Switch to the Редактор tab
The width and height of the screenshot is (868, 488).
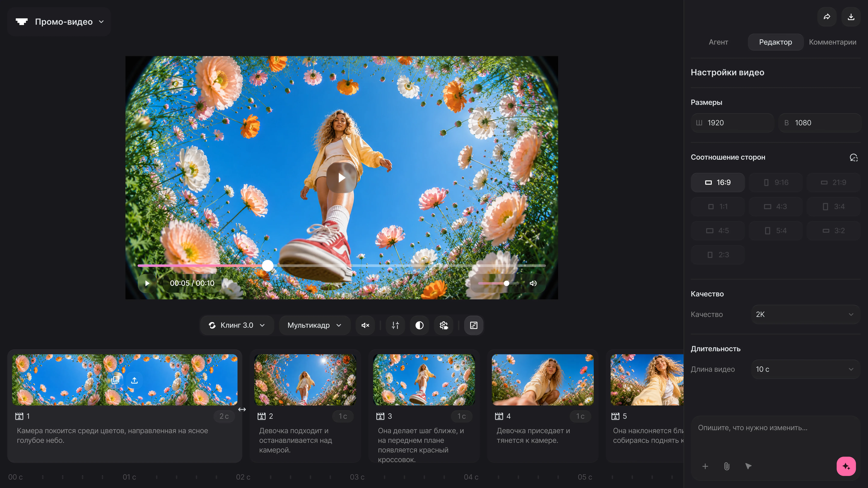776,42
